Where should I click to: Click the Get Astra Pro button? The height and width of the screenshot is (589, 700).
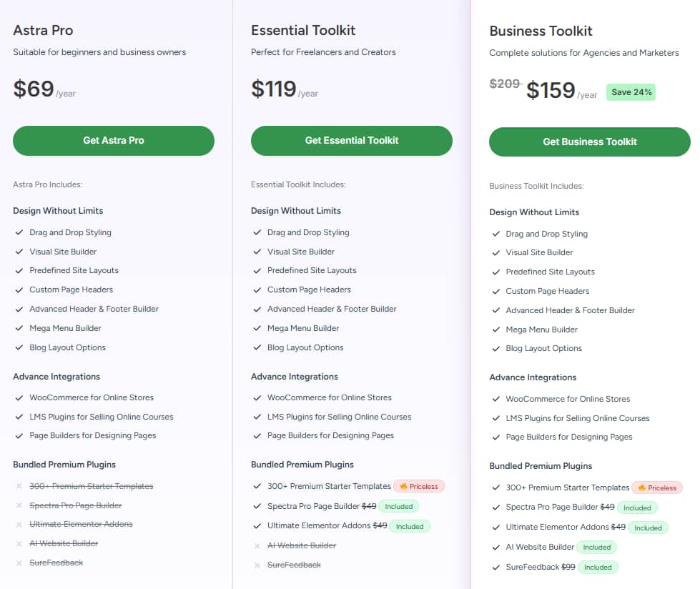[113, 141]
